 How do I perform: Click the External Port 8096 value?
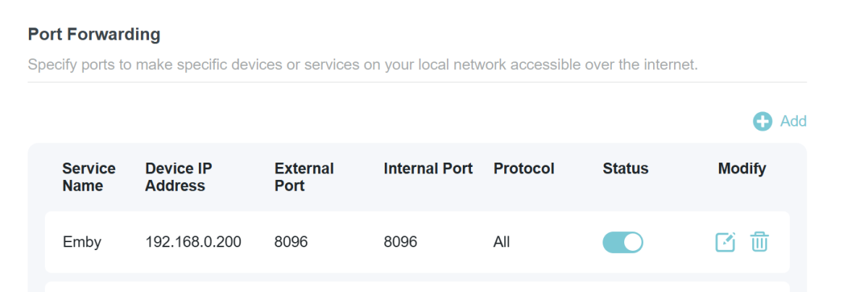click(x=291, y=242)
